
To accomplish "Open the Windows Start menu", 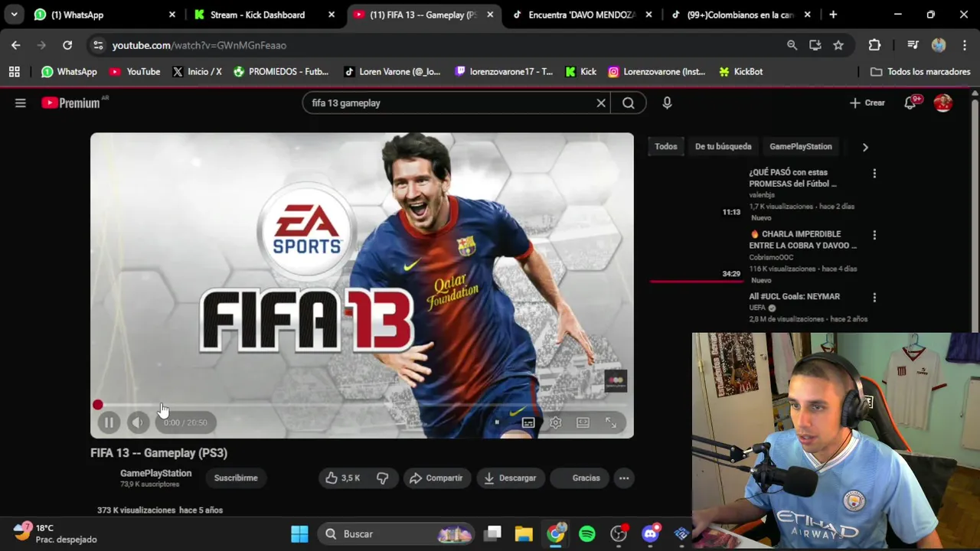I will (x=299, y=533).
